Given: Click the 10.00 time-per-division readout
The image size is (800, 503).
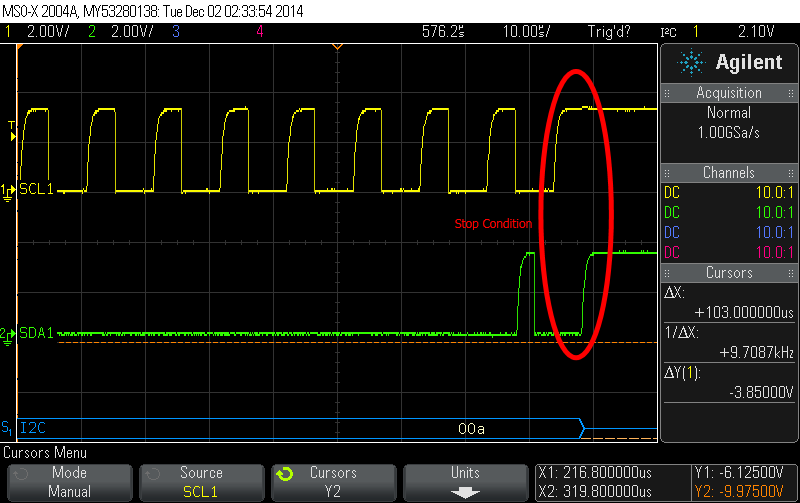Looking at the screenshot, I should click(x=527, y=32).
